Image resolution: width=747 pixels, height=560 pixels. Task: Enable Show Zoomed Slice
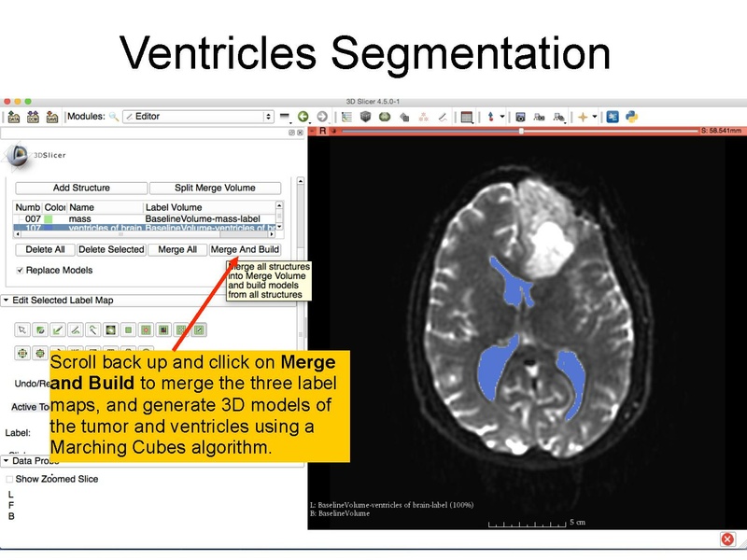8,479
